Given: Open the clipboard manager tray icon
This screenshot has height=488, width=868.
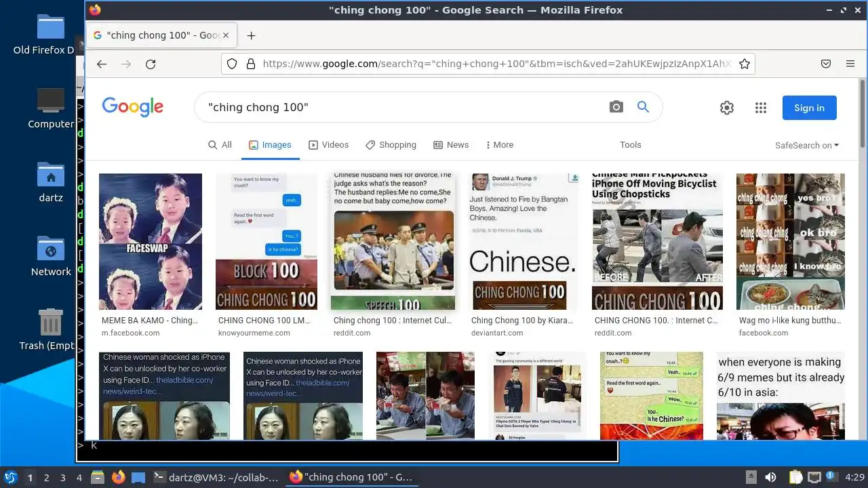Looking at the screenshot, I should tap(795, 478).
